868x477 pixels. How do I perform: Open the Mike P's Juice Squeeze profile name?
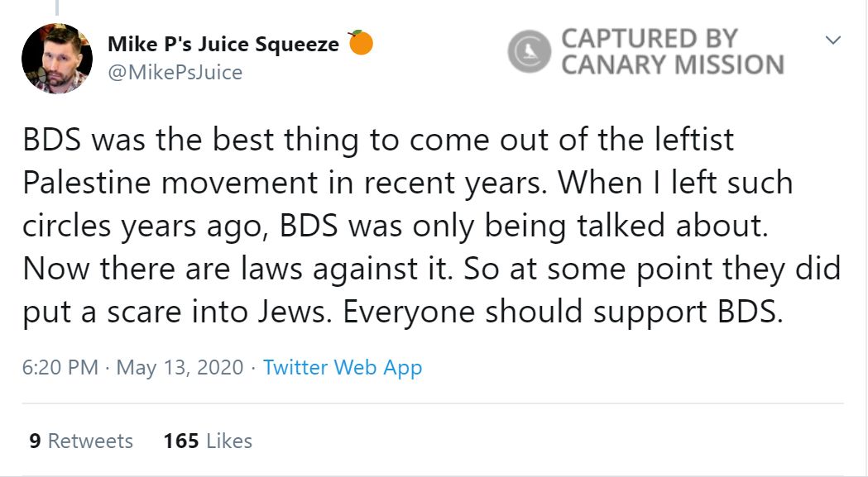[x=223, y=44]
